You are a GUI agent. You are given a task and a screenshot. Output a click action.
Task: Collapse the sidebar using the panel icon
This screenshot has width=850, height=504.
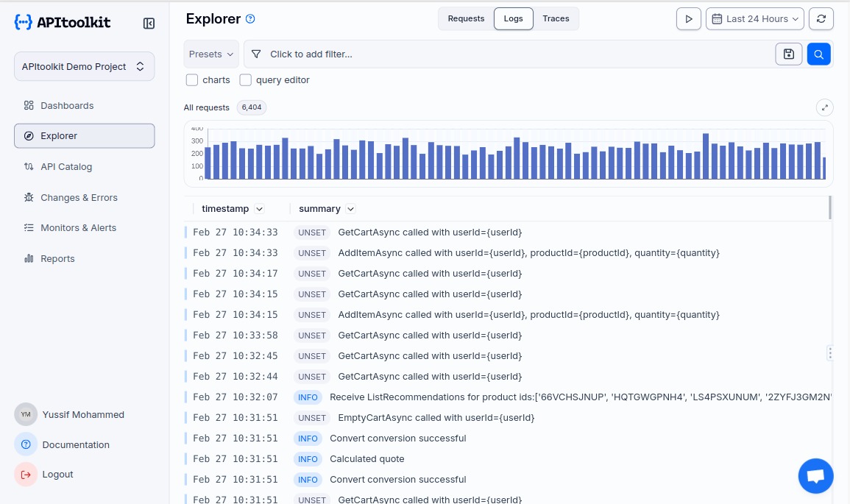[x=149, y=24]
